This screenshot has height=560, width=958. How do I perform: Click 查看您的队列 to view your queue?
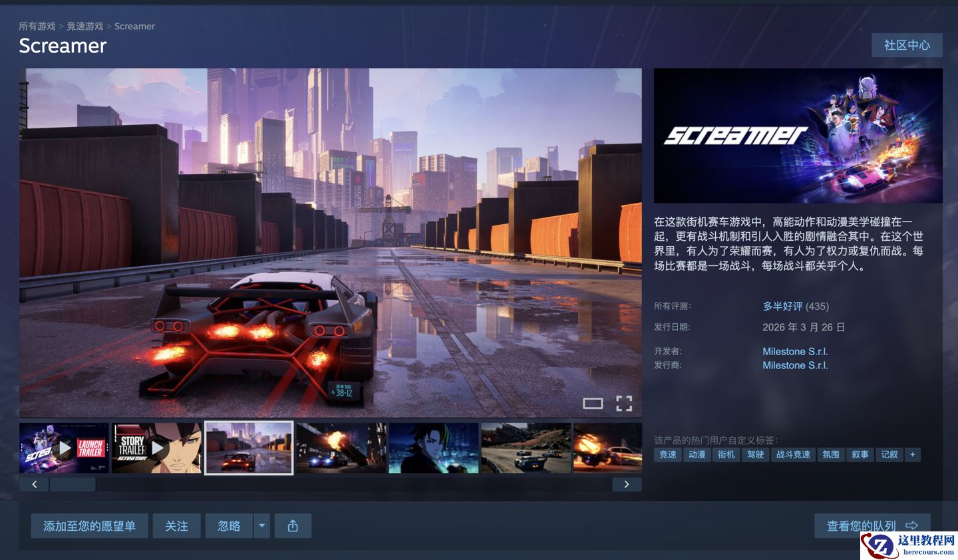[872, 526]
